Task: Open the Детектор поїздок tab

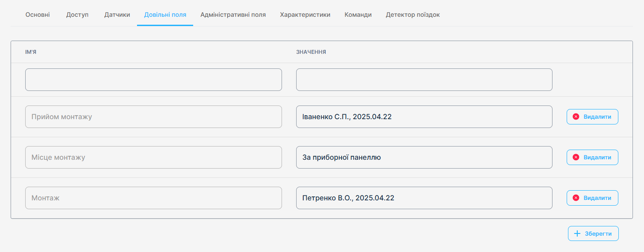Action: (x=413, y=15)
